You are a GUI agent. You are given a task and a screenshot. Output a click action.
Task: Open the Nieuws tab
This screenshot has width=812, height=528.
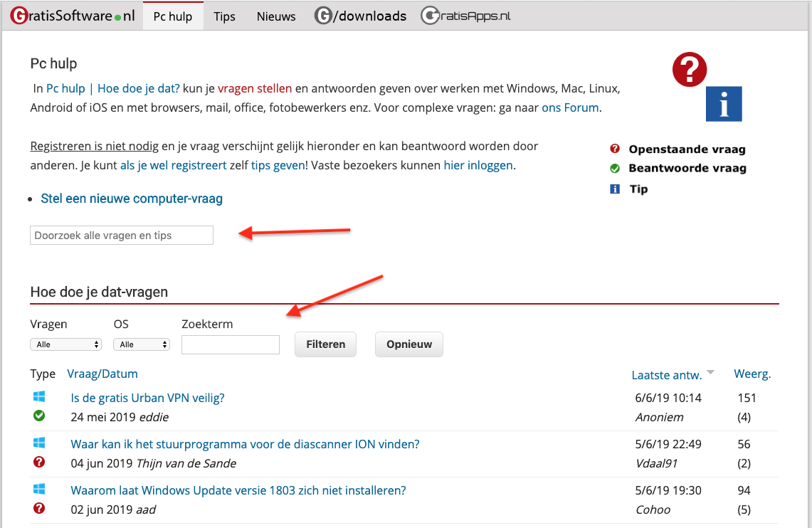pos(276,16)
